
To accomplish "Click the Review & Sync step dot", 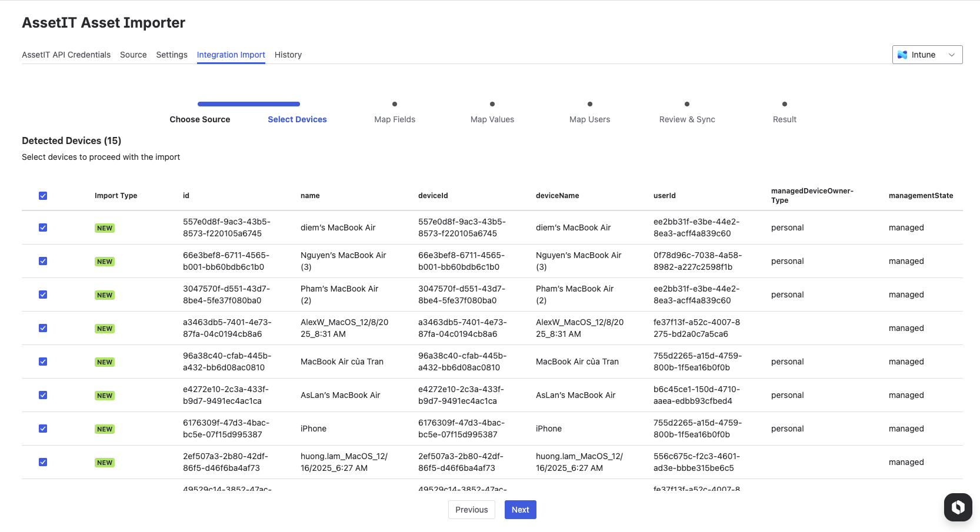I will (687, 104).
